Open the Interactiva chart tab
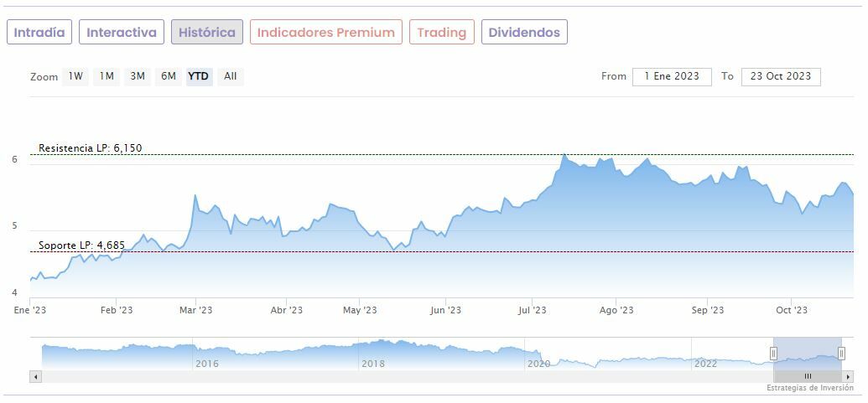 tap(122, 33)
